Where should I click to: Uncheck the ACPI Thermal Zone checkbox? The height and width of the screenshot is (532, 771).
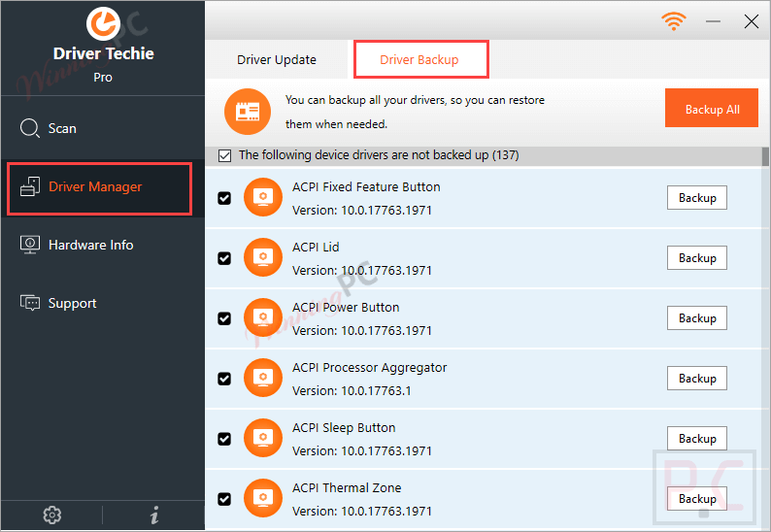224,499
